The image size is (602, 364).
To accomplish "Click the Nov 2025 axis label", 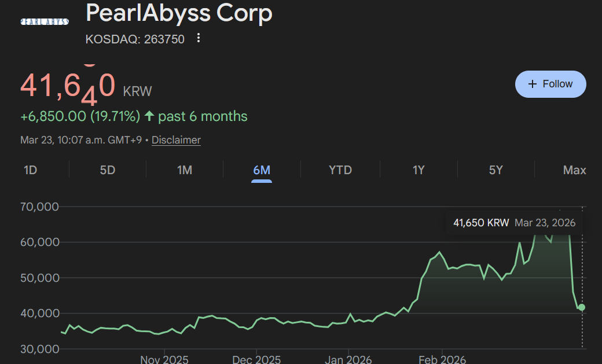I will (x=164, y=359).
